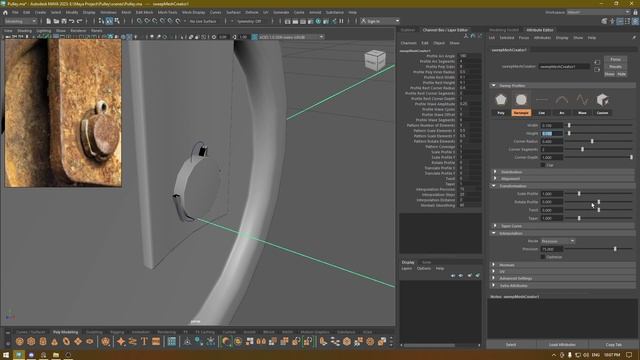Screen dimensions: 640x360
Task: Click the Twist value field
Action: pos(551,210)
